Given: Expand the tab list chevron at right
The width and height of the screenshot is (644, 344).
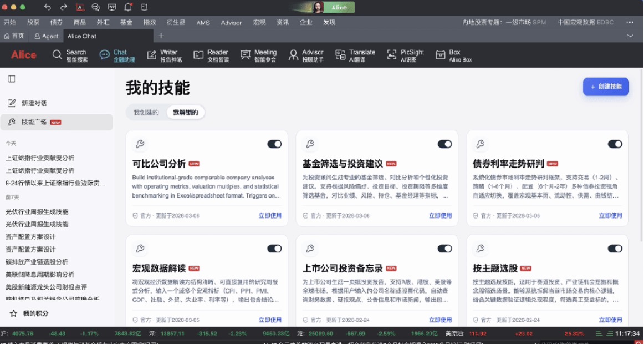Looking at the screenshot, I should (630, 36).
